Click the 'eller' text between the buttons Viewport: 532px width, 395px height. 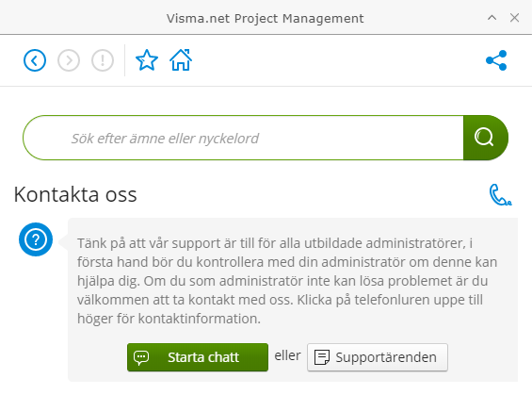(x=287, y=355)
